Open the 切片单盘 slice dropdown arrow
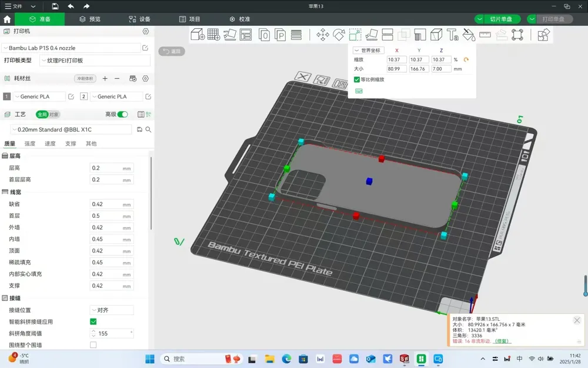Image resolution: width=588 pixels, height=368 pixels. coord(479,19)
